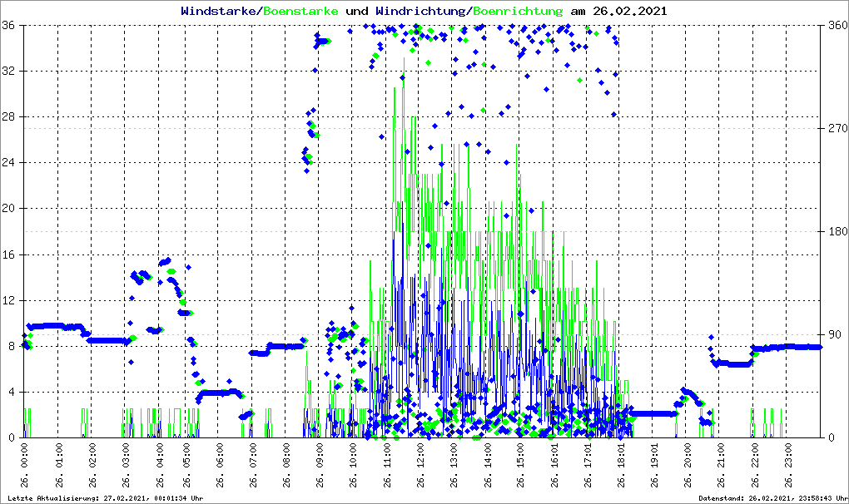Click the 'Datenstand' footer timestamp
This screenshot has width=849, height=504.
pos(771,498)
